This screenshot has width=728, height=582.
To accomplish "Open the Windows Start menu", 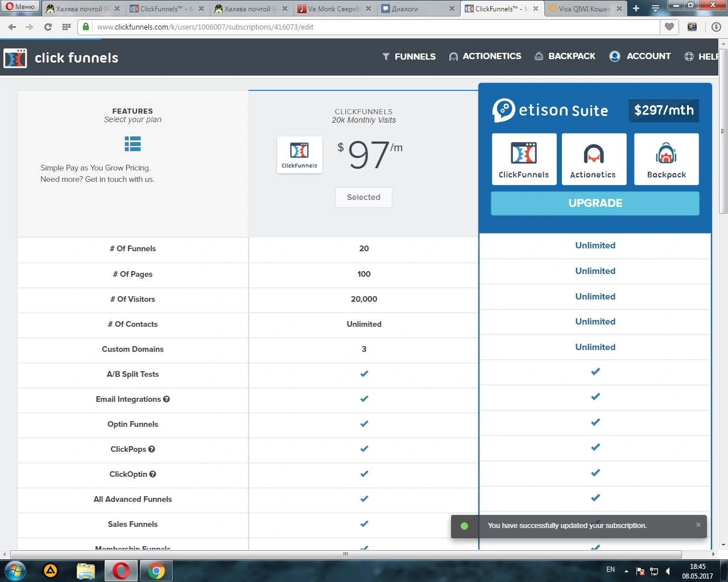I will tap(15, 571).
